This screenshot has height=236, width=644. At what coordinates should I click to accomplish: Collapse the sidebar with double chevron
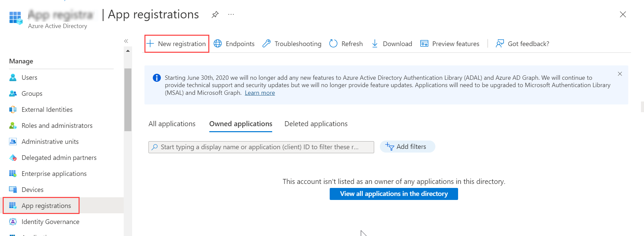pos(126,41)
